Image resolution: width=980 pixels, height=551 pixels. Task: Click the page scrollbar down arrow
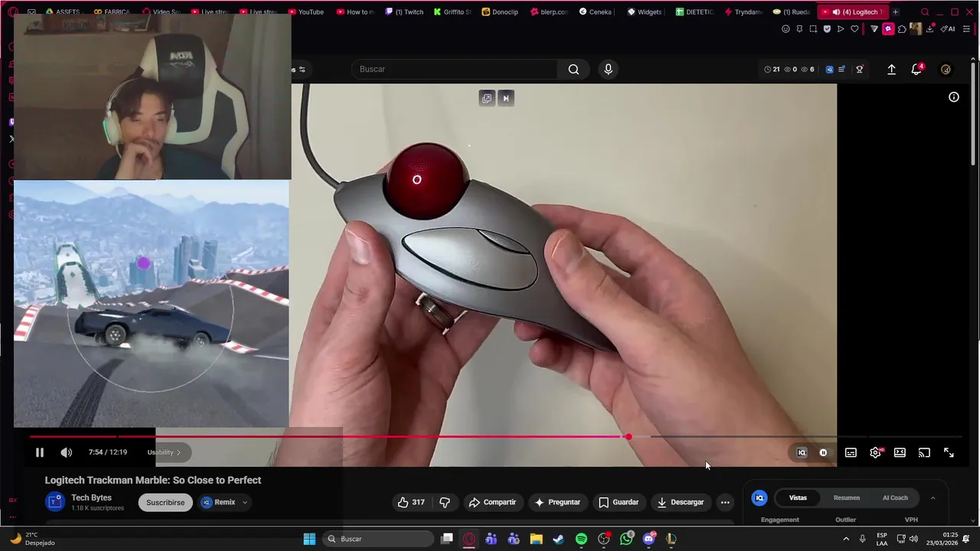974,520
